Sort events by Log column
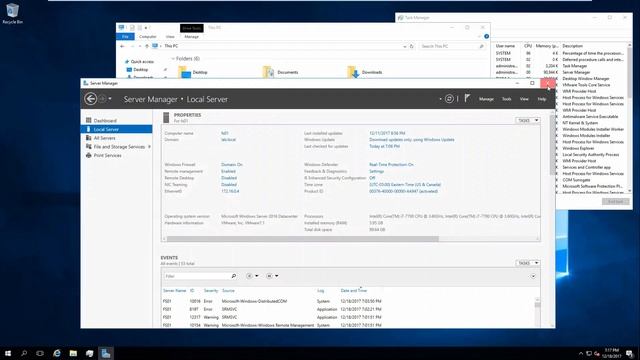Image resolution: width=640 pixels, height=360 pixels. click(320, 291)
